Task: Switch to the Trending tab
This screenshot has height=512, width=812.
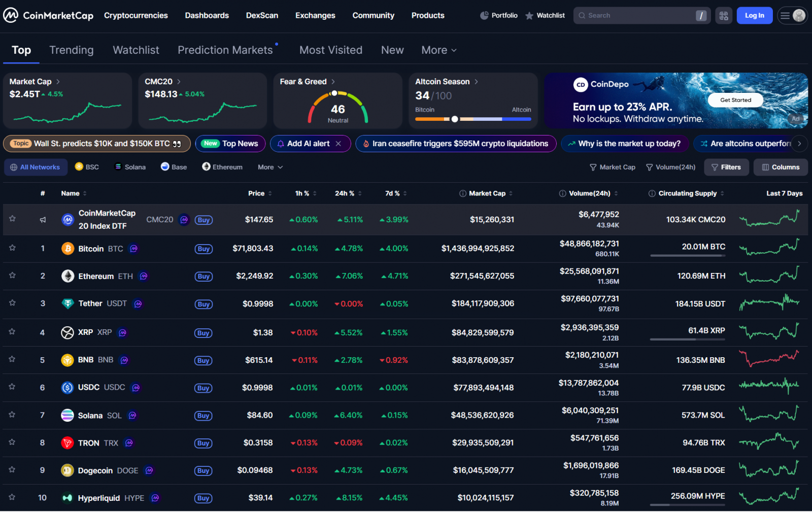Action: [x=71, y=50]
